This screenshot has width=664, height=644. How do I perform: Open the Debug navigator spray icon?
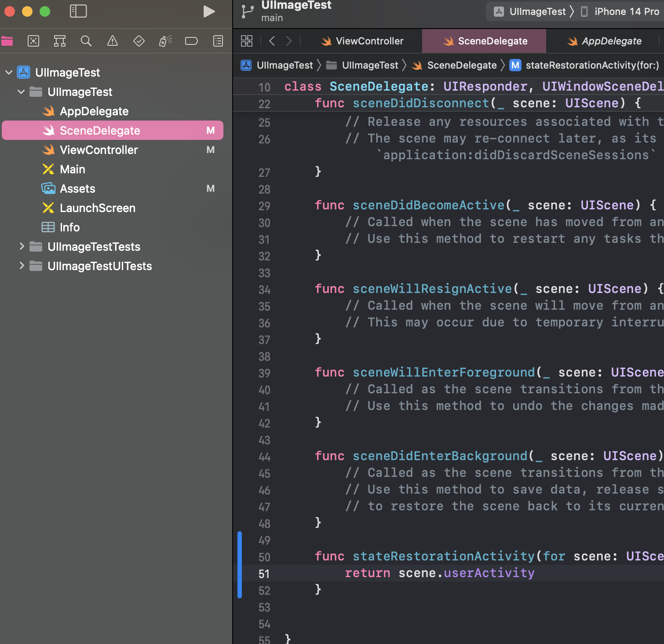[x=165, y=41]
